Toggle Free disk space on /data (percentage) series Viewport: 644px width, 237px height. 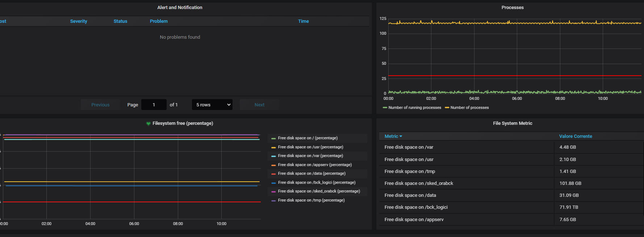(x=311, y=174)
